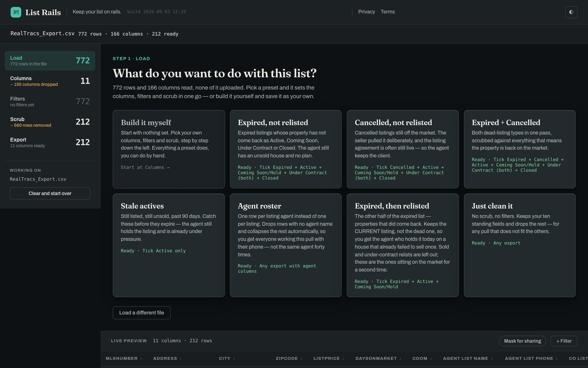Click the STEP 1 · LOAD label
Screen dimensions: 588x368
[131, 59]
